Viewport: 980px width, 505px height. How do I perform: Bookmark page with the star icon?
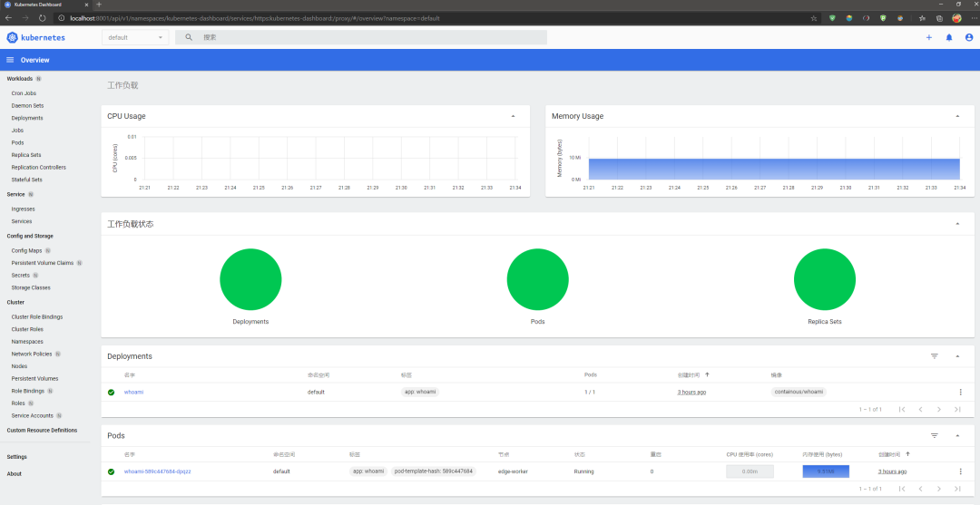(813, 18)
